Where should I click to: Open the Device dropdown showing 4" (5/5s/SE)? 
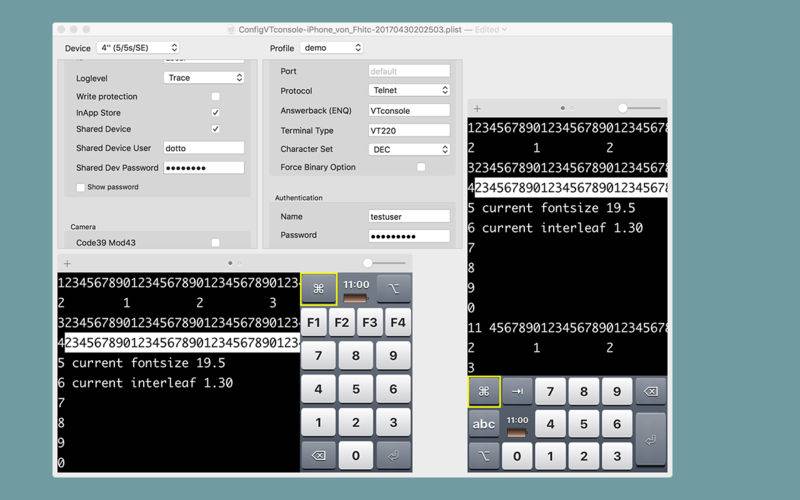click(x=138, y=47)
